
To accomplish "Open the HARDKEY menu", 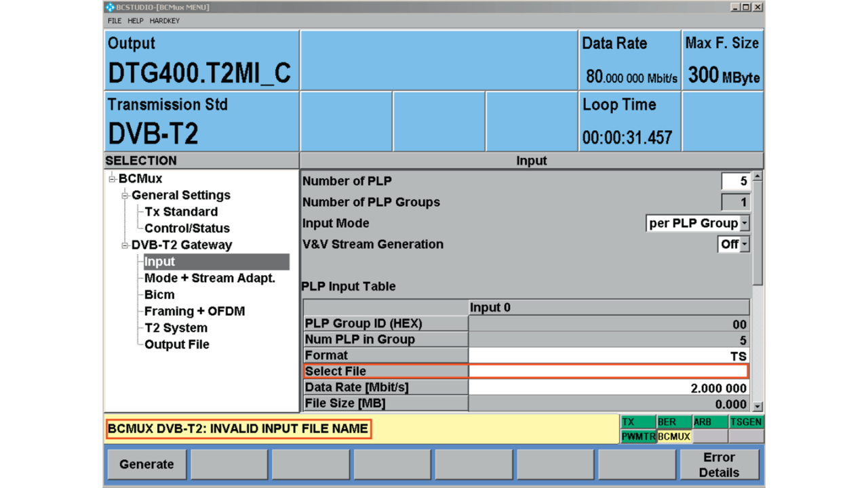I will [165, 21].
